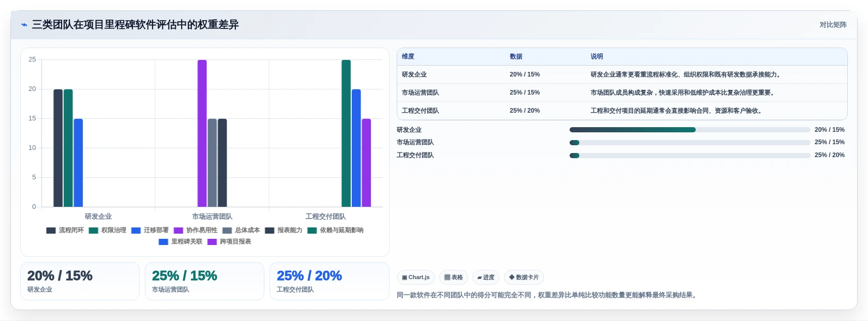Click the 工程交付团队 label left of the progress bars
The width and height of the screenshot is (868, 321).
tap(415, 155)
